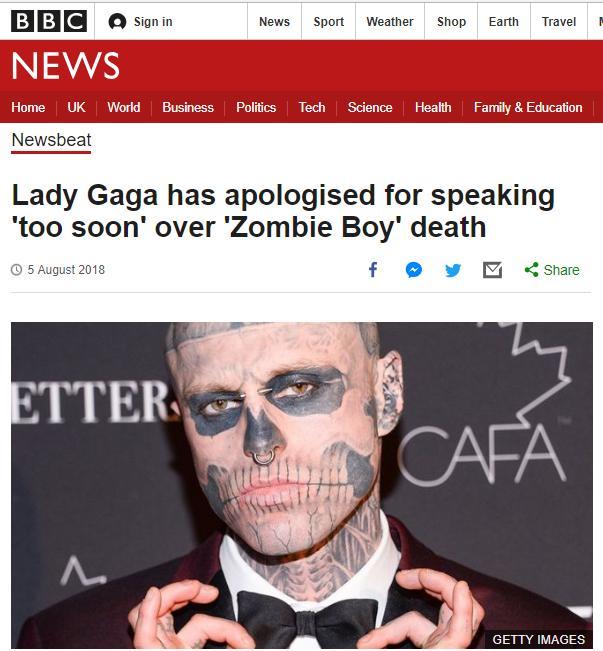Share via Facebook Messenger icon

pyautogui.click(x=414, y=270)
